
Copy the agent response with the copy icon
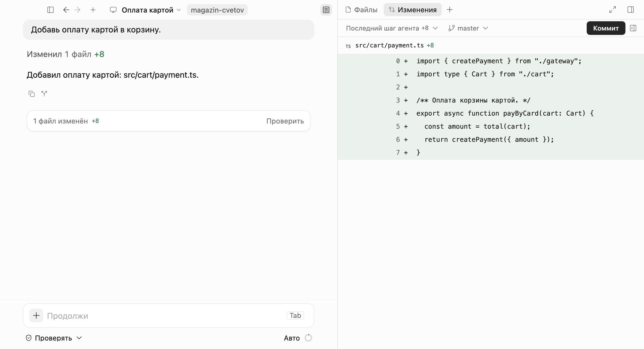pyautogui.click(x=32, y=94)
